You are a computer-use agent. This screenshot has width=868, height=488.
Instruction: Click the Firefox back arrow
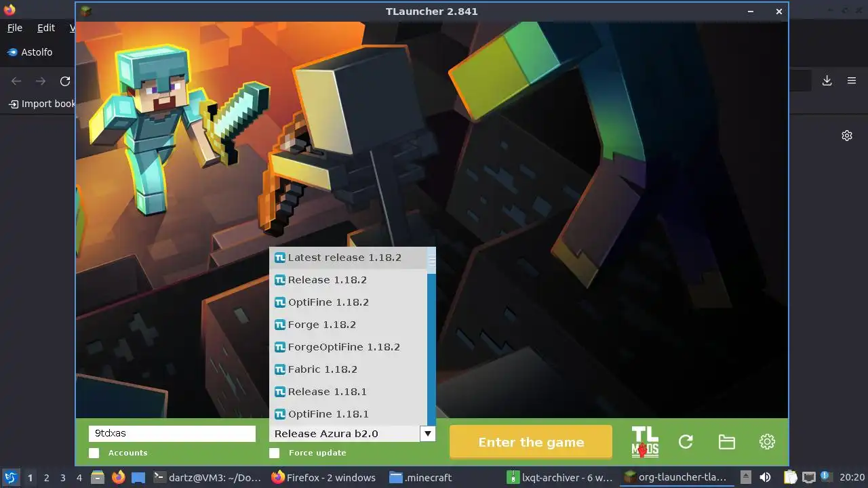16,81
